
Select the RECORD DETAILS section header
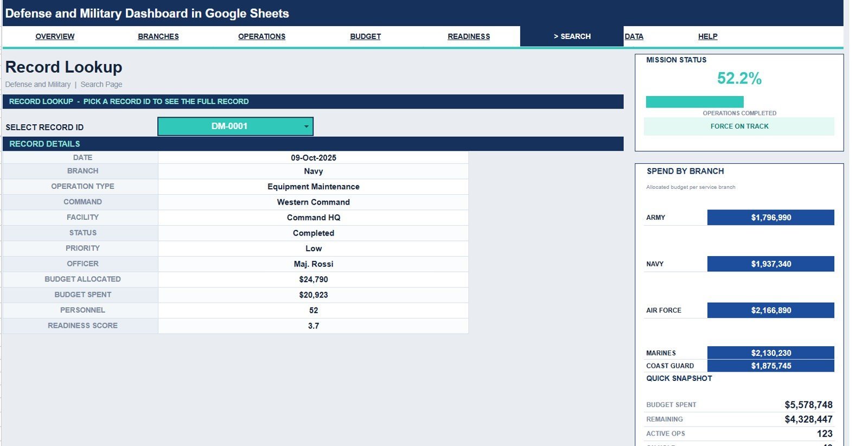313,144
